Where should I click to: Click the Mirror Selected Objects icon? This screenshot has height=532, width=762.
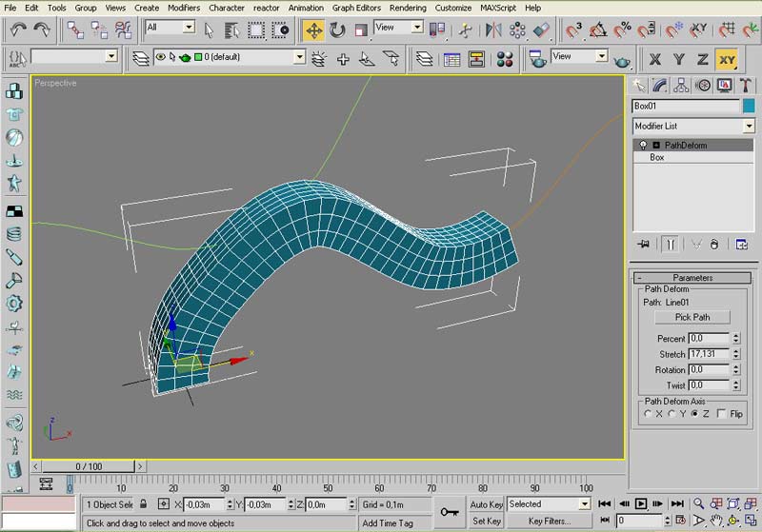[493, 30]
